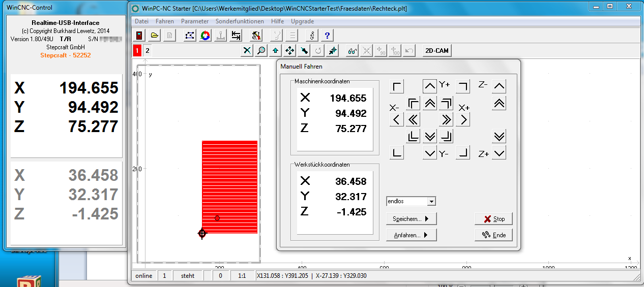Open the Parameter menu
This screenshot has height=287, width=644.
click(x=195, y=21)
